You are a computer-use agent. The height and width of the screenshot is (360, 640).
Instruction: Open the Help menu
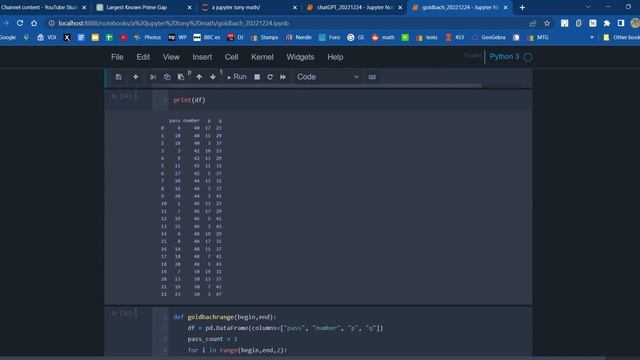[x=335, y=57]
